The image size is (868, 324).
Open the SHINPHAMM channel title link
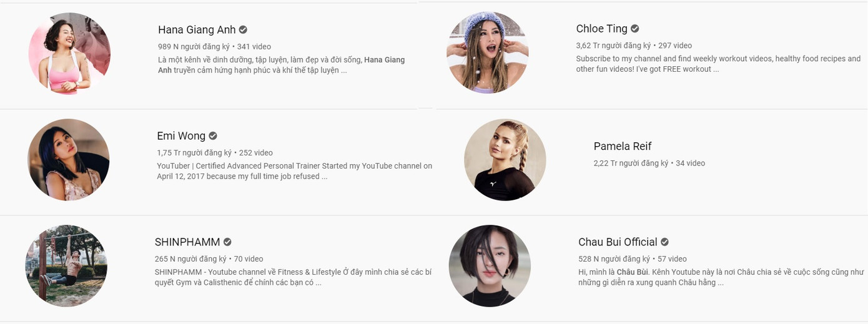(x=187, y=242)
